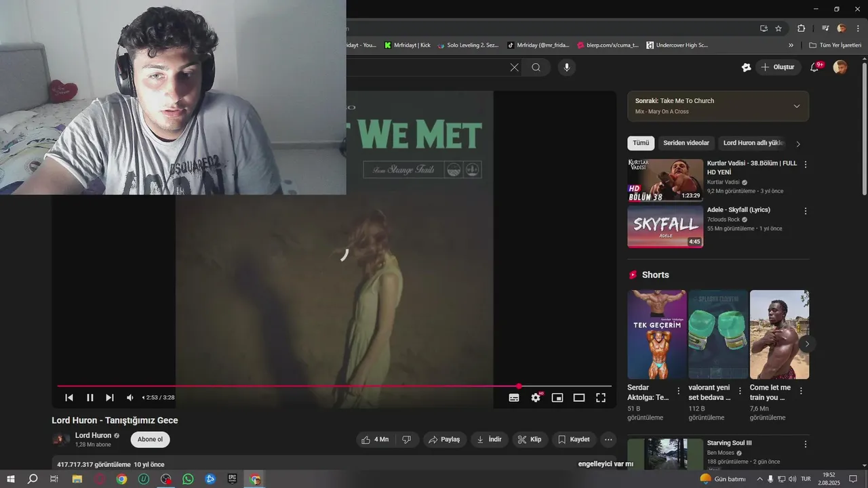This screenshot has width=868, height=488.
Task: Click the YouTube search magnifier button
Action: click(536, 67)
